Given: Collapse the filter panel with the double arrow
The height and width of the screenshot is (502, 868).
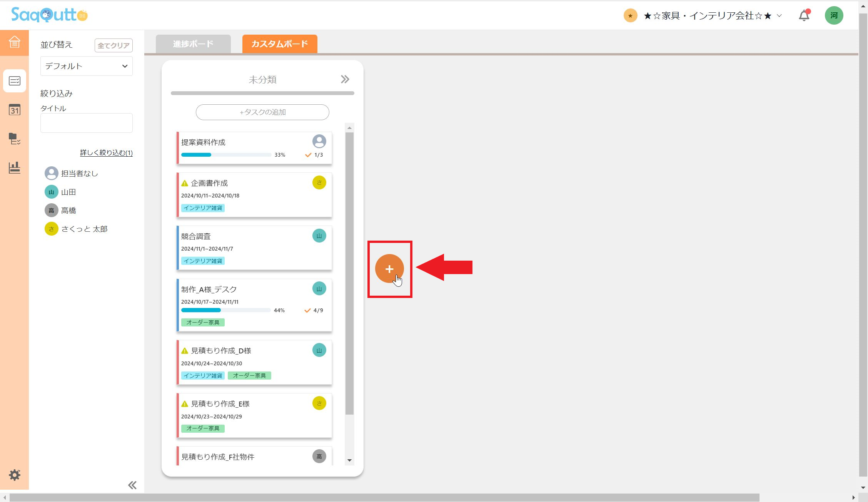Looking at the screenshot, I should coord(132,485).
